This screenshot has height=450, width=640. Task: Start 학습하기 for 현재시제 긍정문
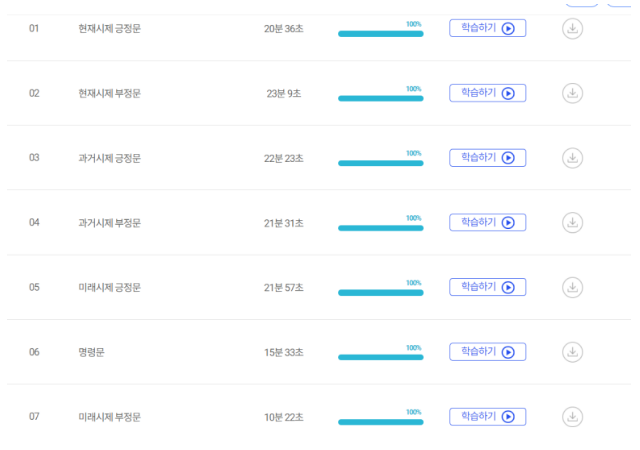click(x=487, y=28)
